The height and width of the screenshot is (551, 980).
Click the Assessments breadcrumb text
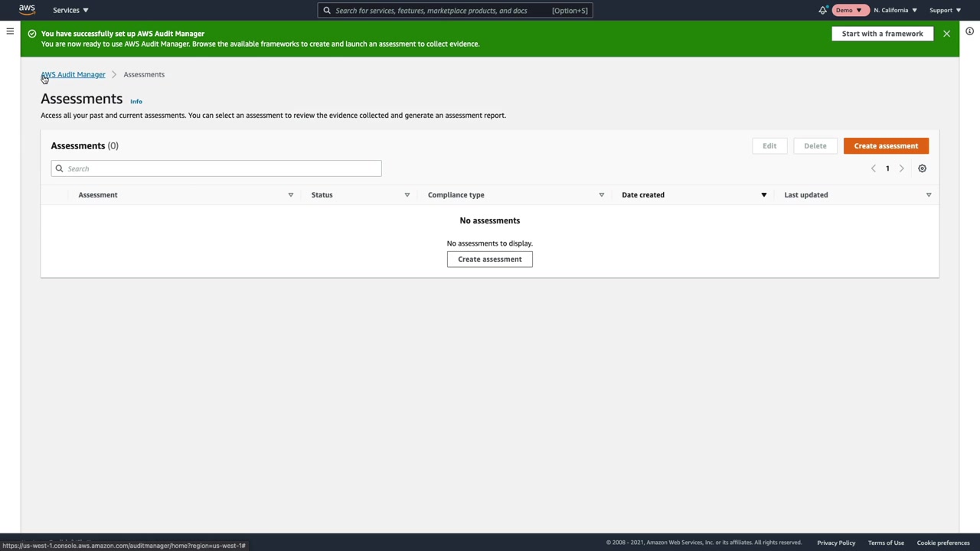[144, 75]
